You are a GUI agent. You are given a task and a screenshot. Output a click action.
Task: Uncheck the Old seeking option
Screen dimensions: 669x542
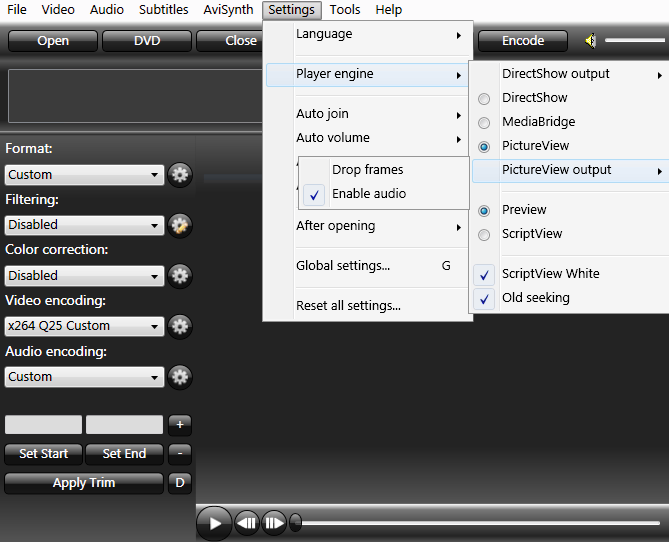(485, 298)
